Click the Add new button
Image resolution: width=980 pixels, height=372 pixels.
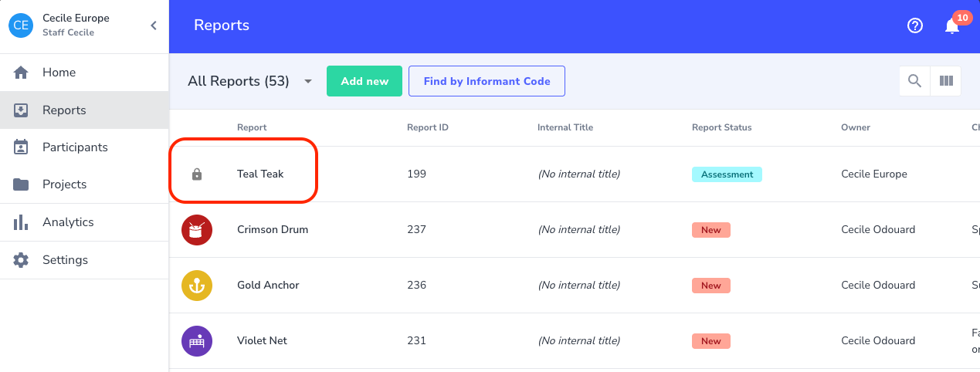(365, 81)
